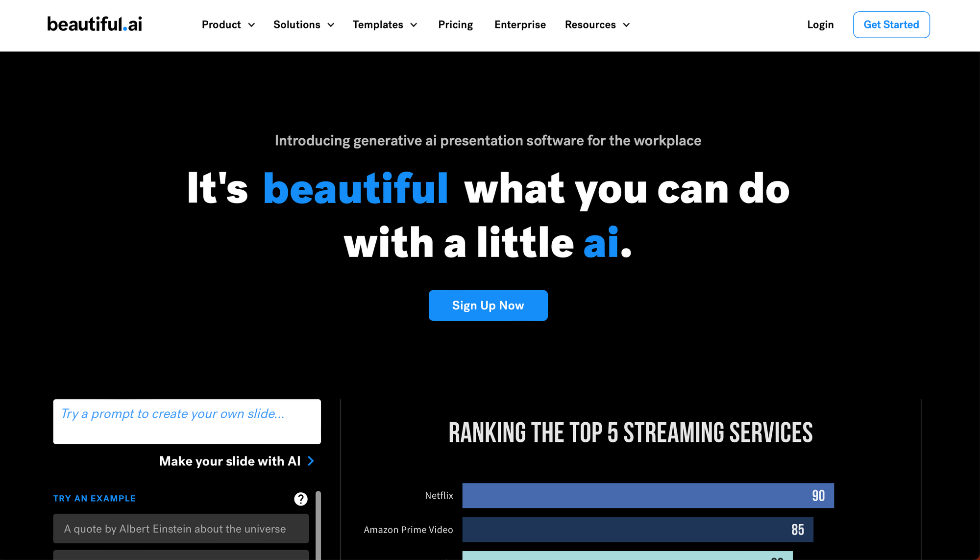
Task: Click the arrow next to Make your slide with AI
Action: [x=311, y=461]
